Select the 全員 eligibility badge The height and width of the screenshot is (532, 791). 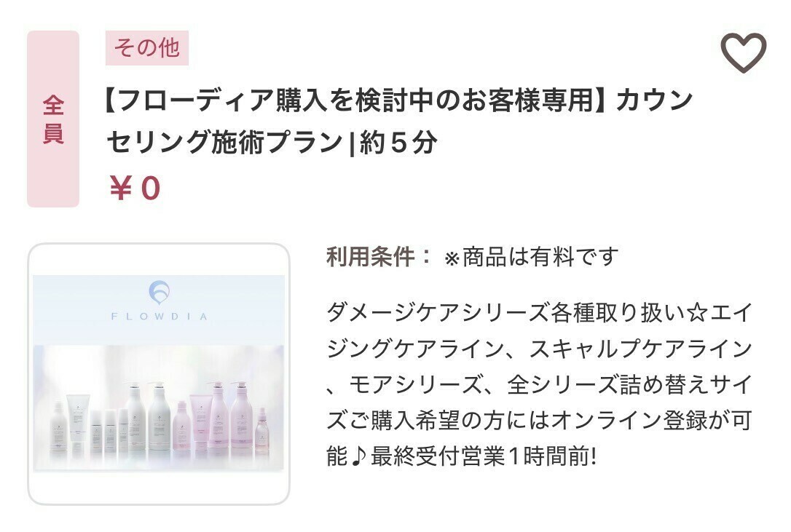pos(53,119)
